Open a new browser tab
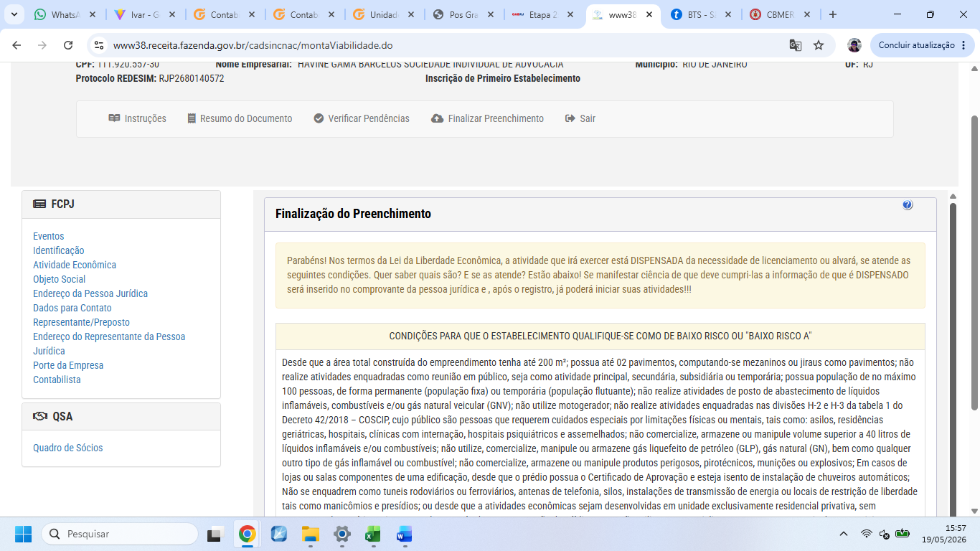Viewport: 980px width, 551px height. 832,14
